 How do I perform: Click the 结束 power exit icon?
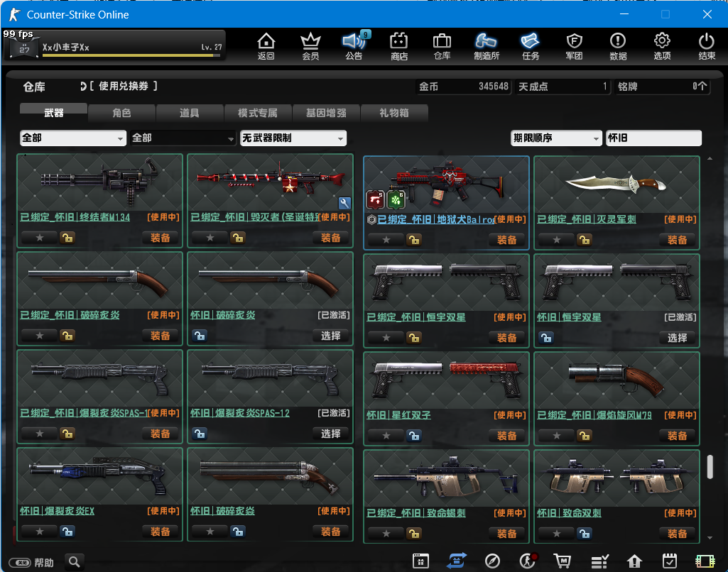click(707, 46)
